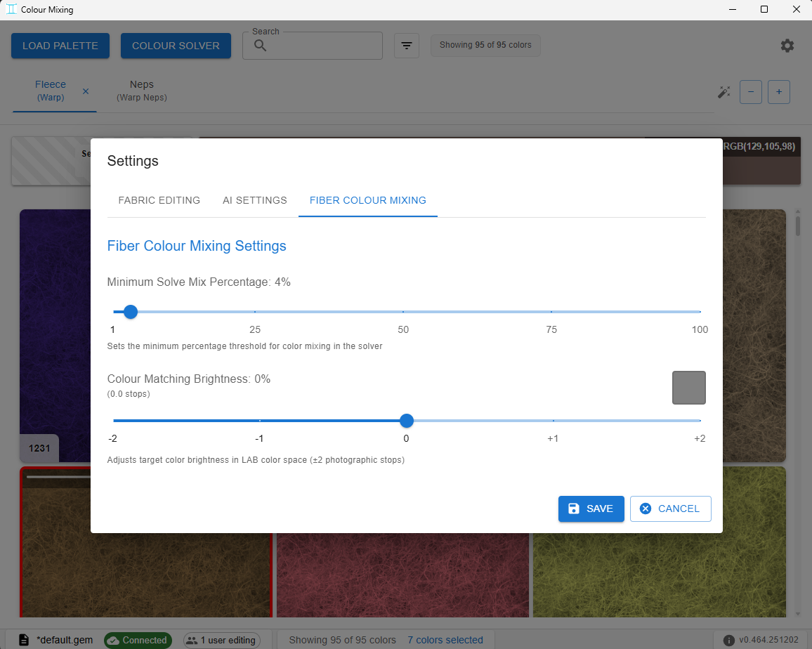This screenshot has width=812, height=649.
Task: Click the minus zoom button
Action: 750,92
